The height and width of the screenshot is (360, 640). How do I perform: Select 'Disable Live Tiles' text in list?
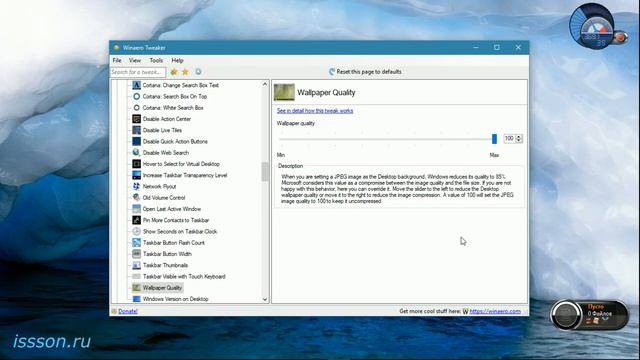[x=162, y=130]
